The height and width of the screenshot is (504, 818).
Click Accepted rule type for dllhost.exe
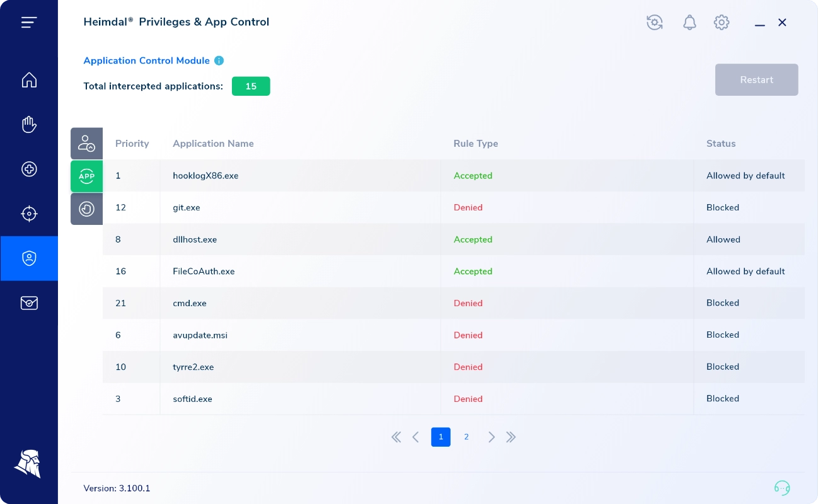[x=473, y=239]
